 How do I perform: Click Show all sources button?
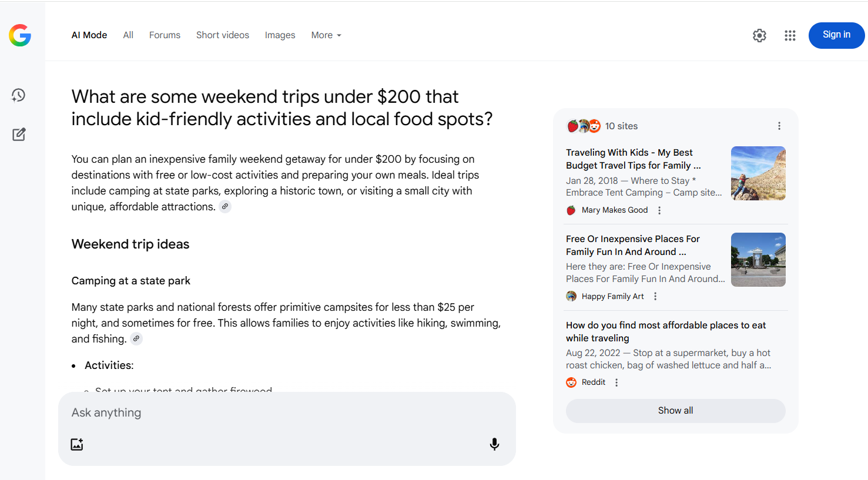[x=675, y=411]
